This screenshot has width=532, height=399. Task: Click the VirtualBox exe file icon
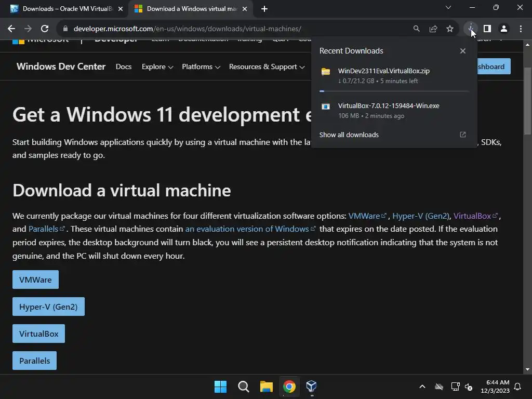[x=326, y=107]
